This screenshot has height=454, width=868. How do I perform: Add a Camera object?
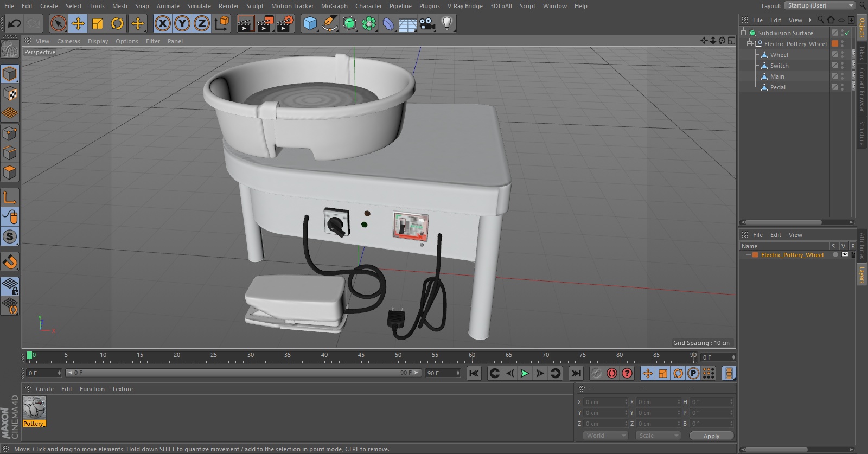[x=427, y=23]
